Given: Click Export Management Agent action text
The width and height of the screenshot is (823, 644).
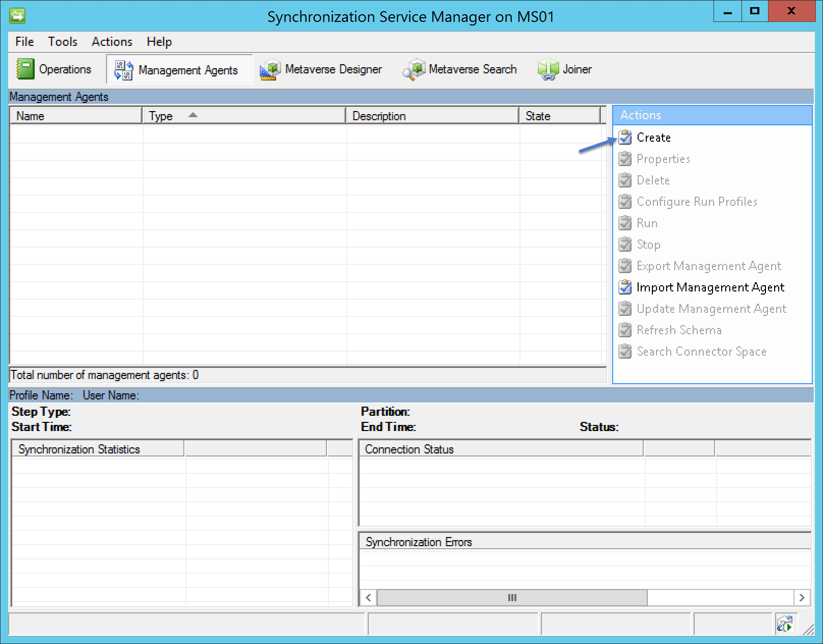Looking at the screenshot, I should coord(709,266).
